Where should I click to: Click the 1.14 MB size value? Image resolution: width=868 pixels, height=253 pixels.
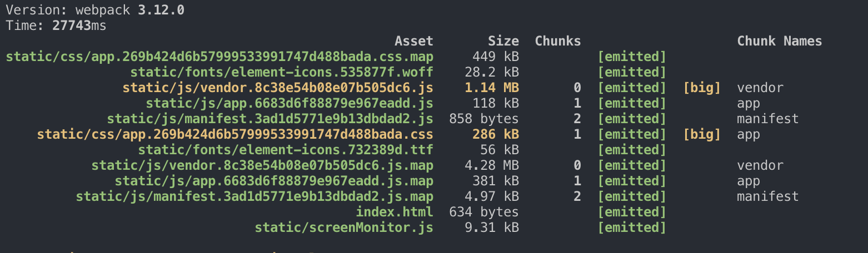click(x=495, y=88)
